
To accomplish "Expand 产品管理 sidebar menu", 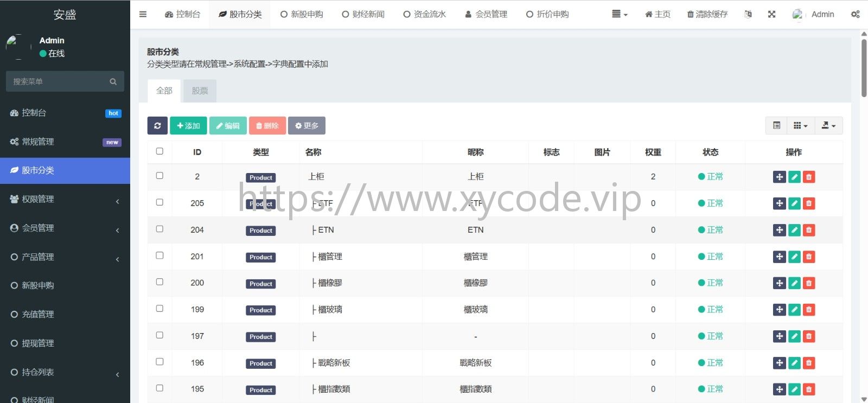I will [x=65, y=257].
